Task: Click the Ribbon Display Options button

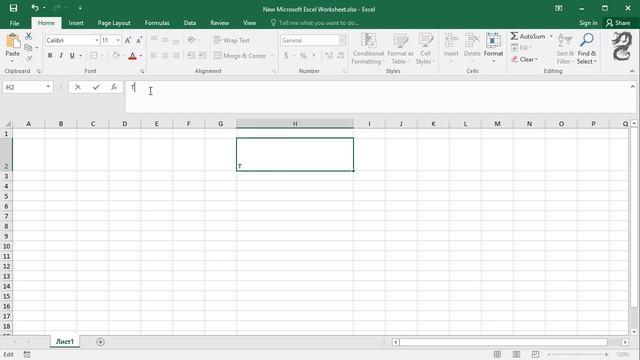Action: (x=558, y=8)
